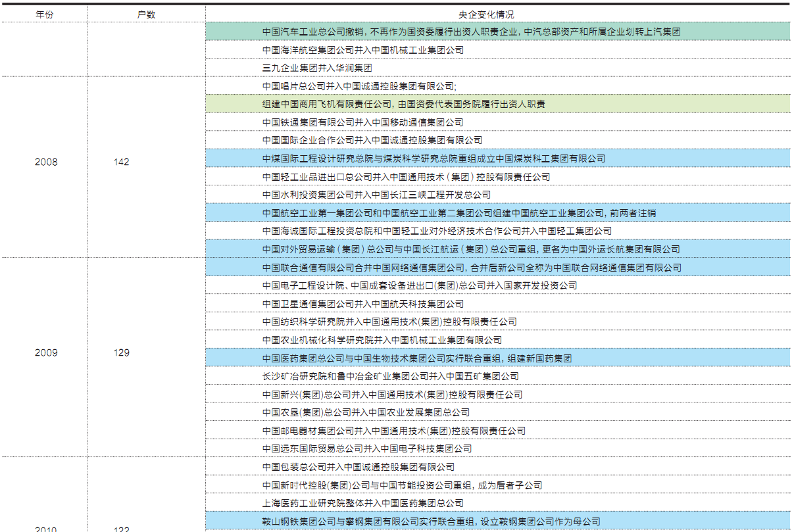Click the row about 中国汽车工业总公司撤销

tap(497, 32)
